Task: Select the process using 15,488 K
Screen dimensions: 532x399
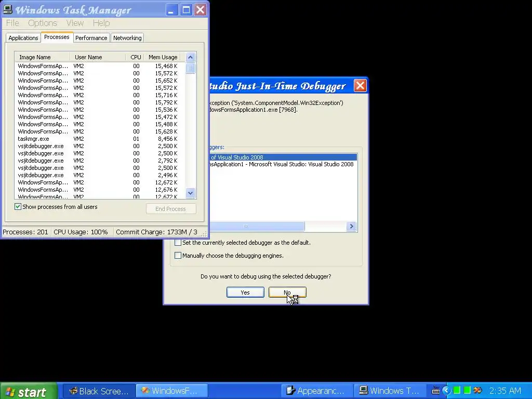Action: 100,124
